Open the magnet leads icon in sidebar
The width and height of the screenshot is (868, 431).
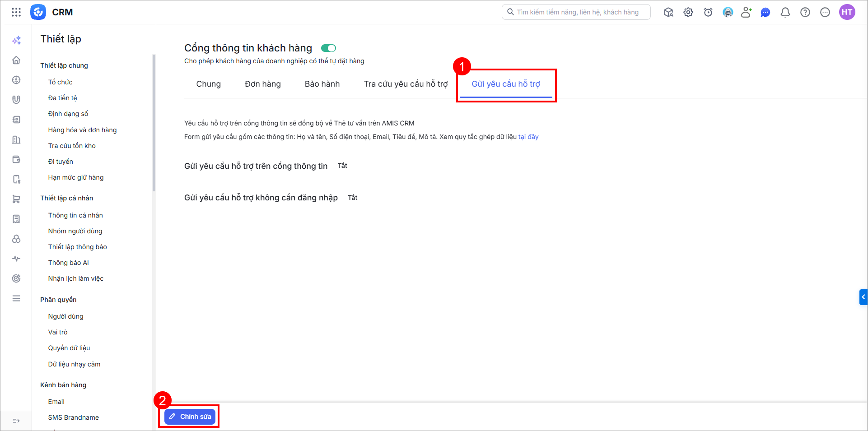[x=16, y=100]
